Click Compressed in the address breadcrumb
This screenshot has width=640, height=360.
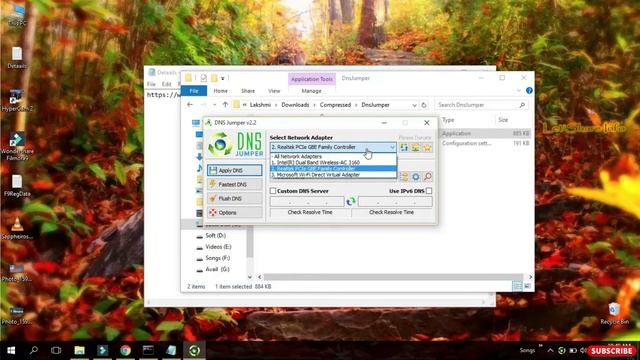pyautogui.click(x=336, y=105)
